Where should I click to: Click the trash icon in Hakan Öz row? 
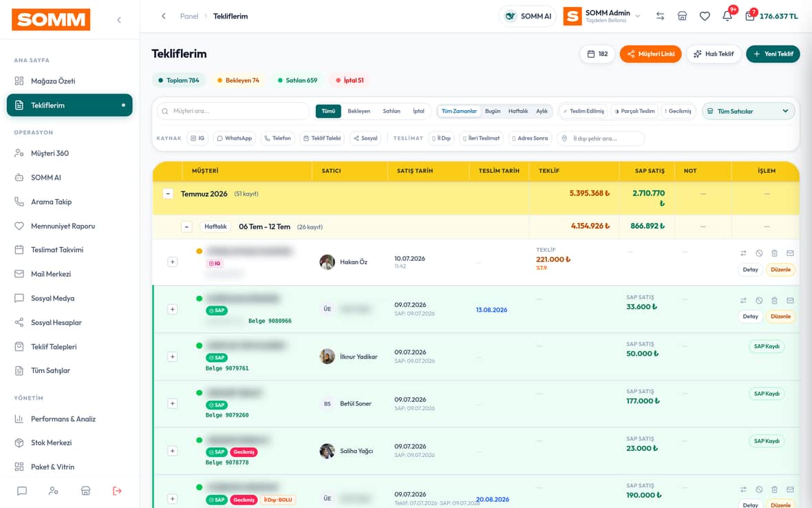click(x=774, y=253)
